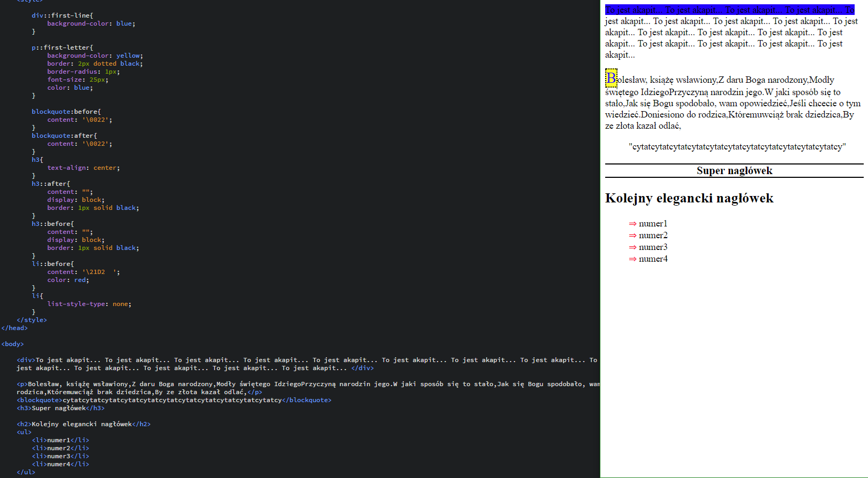This screenshot has width=868, height=478.
Task: Click the closing </style> tag in code
Action: pos(32,320)
